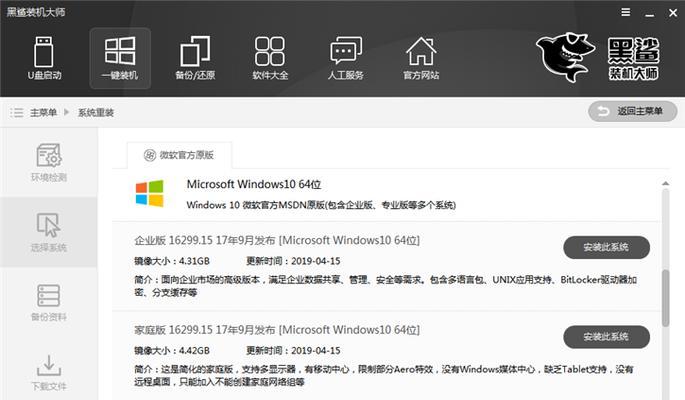Click the 备份资料 sidebar step

tap(48, 302)
